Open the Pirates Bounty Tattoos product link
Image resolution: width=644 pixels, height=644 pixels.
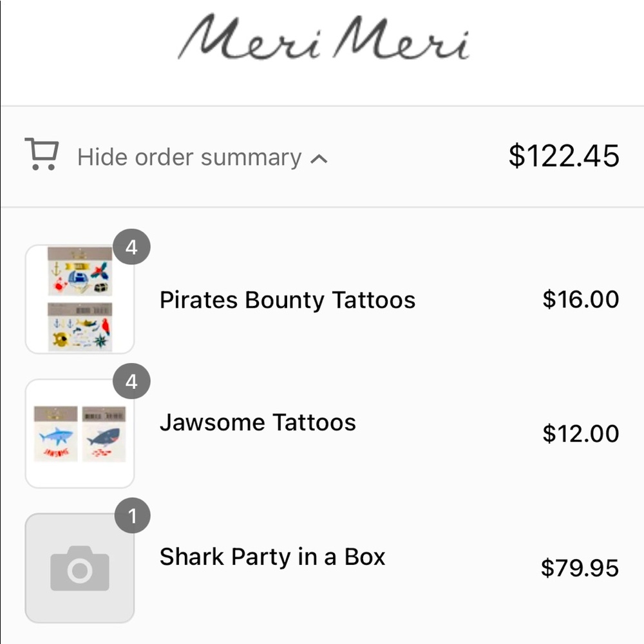tap(287, 299)
